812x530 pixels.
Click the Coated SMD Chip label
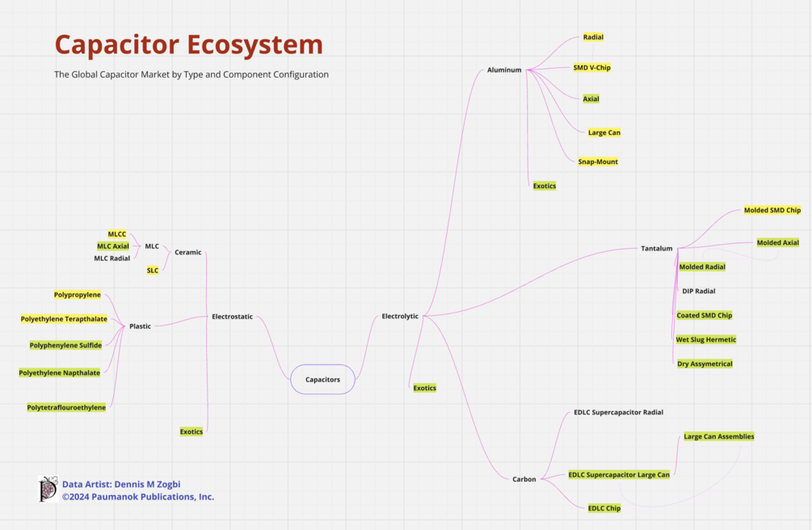pos(705,316)
